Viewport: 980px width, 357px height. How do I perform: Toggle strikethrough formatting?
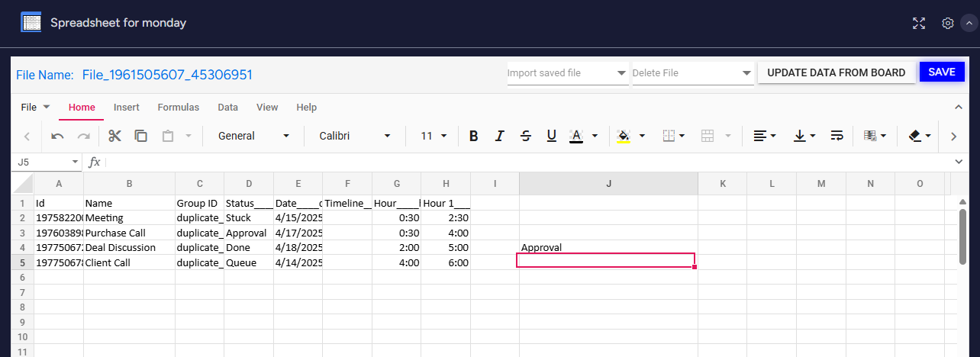click(525, 136)
